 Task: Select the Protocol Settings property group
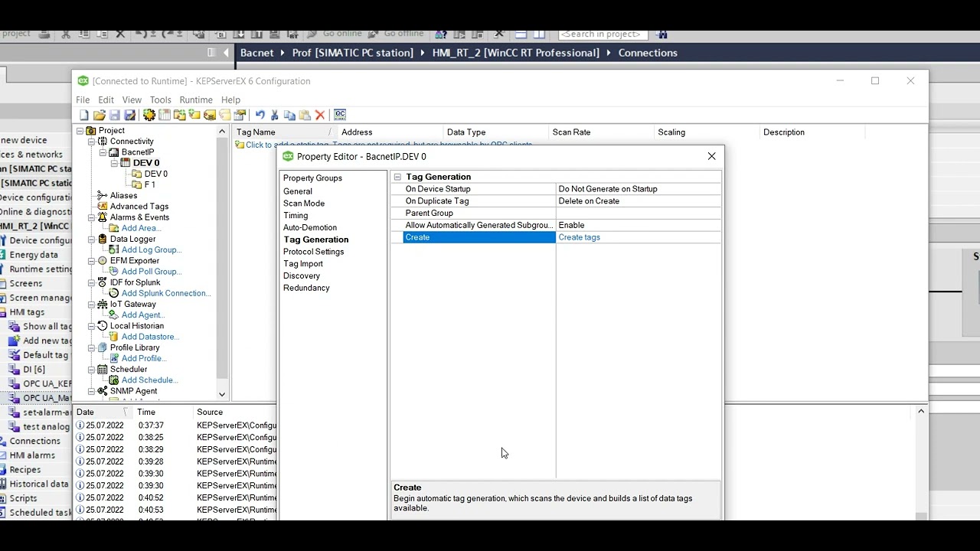click(314, 252)
